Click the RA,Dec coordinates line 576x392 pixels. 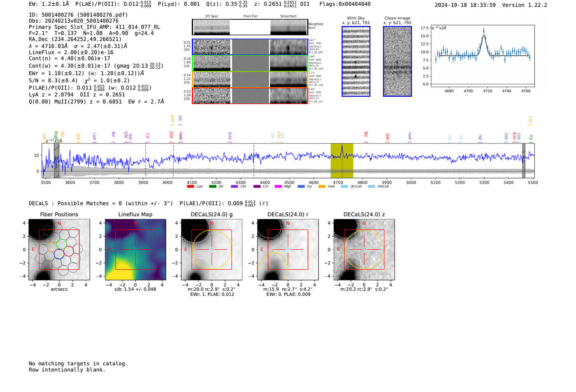(75, 39)
